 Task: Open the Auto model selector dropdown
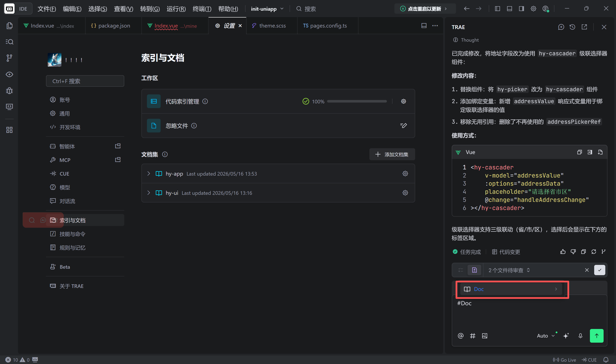tap(546, 336)
